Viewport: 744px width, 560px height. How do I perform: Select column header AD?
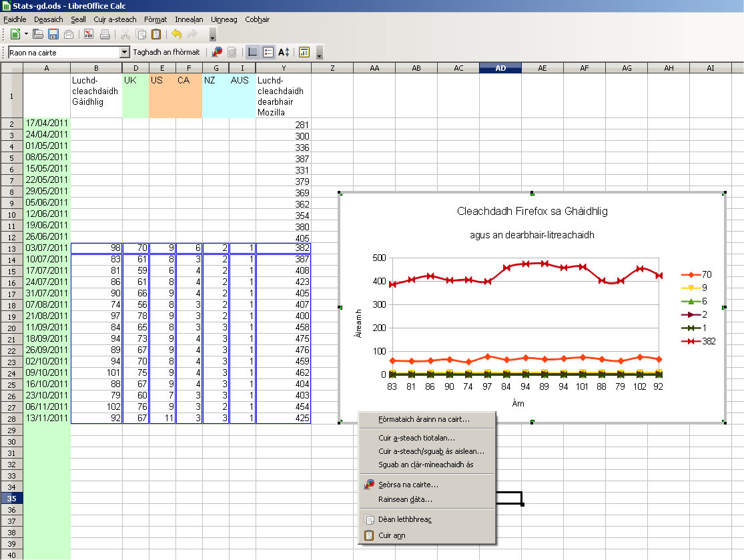tap(500, 68)
